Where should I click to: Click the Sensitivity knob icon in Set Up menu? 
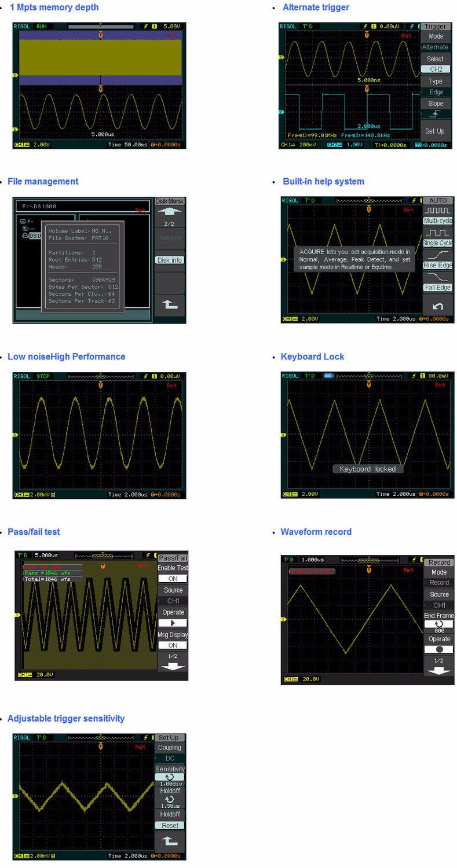[x=169, y=777]
